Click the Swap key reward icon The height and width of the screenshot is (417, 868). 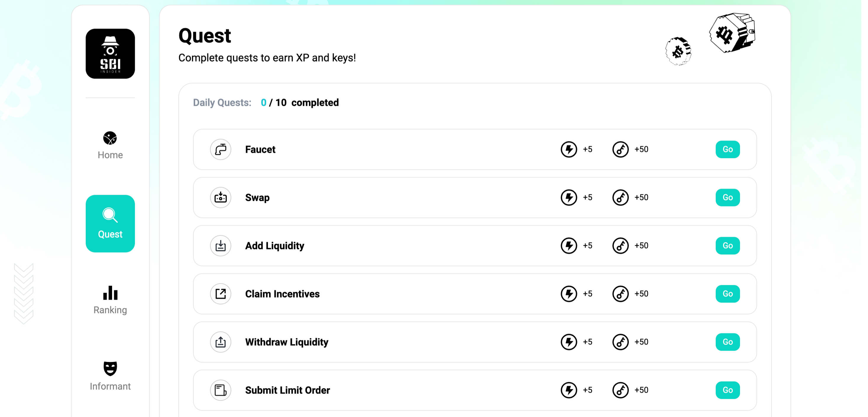click(x=620, y=197)
